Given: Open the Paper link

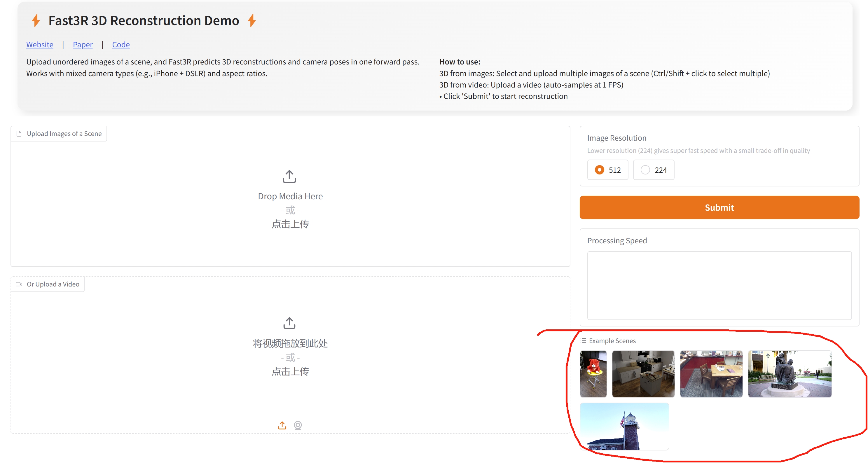Looking at the screenshot, I should click(x=83, y=44).
